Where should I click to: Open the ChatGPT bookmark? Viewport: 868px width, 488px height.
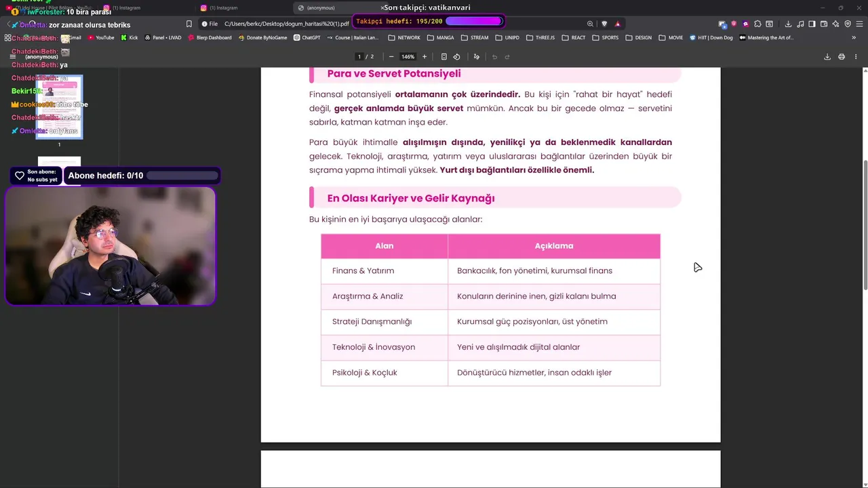coord(307,38)
